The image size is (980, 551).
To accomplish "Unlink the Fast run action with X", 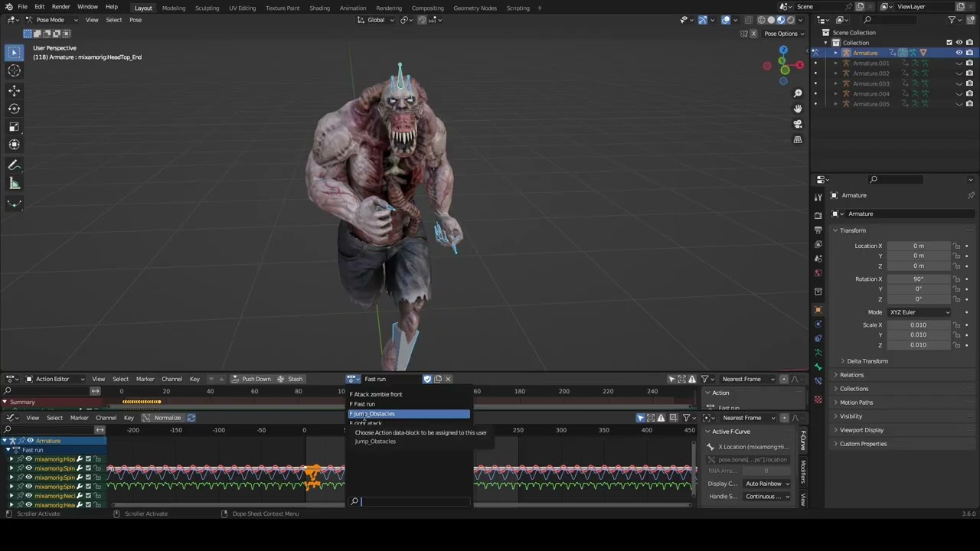I will [x=448, y=379].
